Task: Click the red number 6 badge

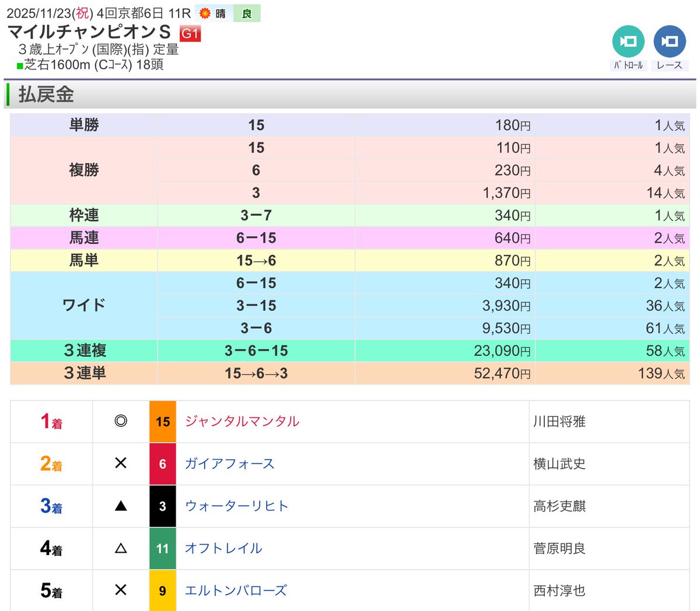Action: click(x=163, y=464)
